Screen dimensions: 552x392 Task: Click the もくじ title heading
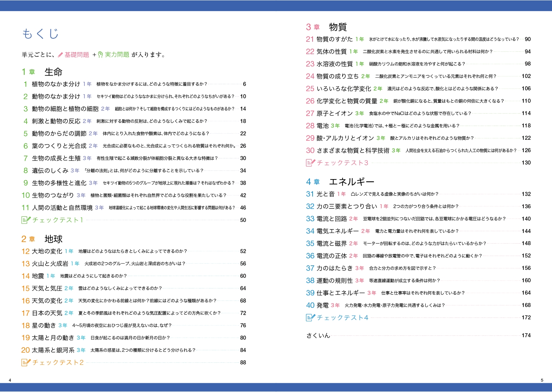pyautogui.click(x=40, y=33)
